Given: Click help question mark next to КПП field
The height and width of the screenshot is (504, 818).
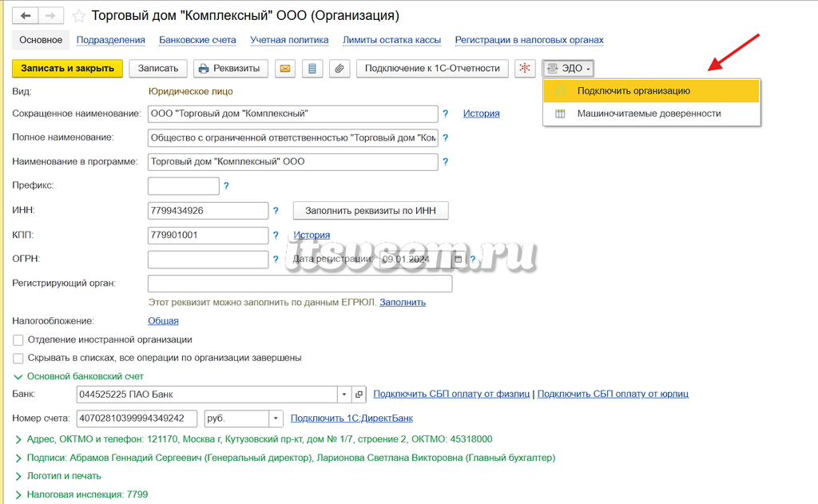Looking at the screenshot, I should 276,236.
